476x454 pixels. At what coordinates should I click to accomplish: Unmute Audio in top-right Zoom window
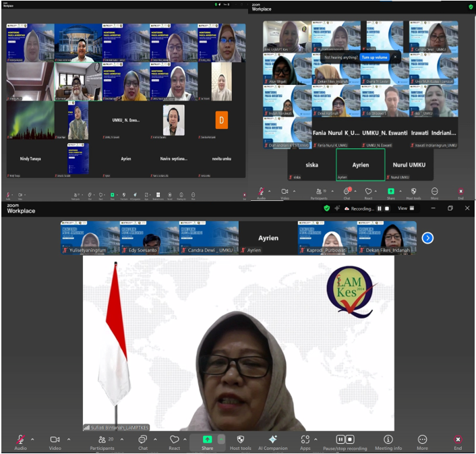tap(261, 193)
